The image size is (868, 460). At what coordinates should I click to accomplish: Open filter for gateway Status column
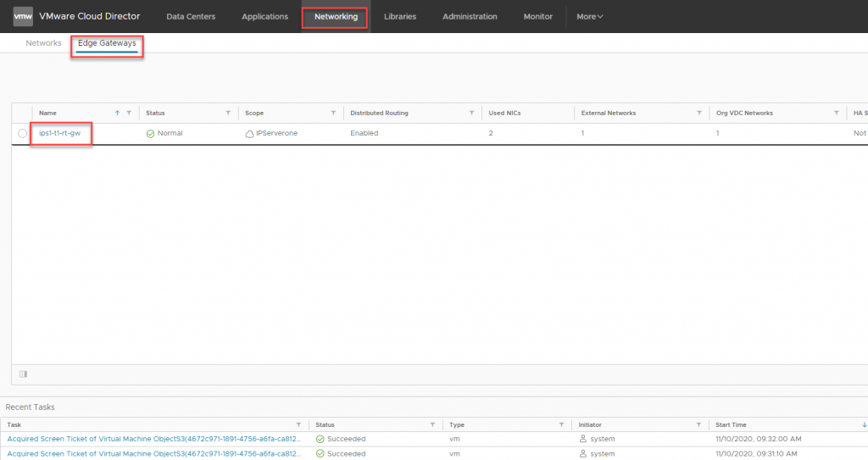(x=228, y=113)
